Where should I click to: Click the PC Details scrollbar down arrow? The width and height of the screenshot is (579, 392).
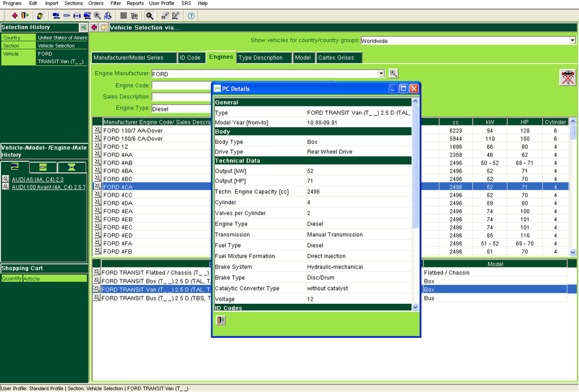point(416,307)
